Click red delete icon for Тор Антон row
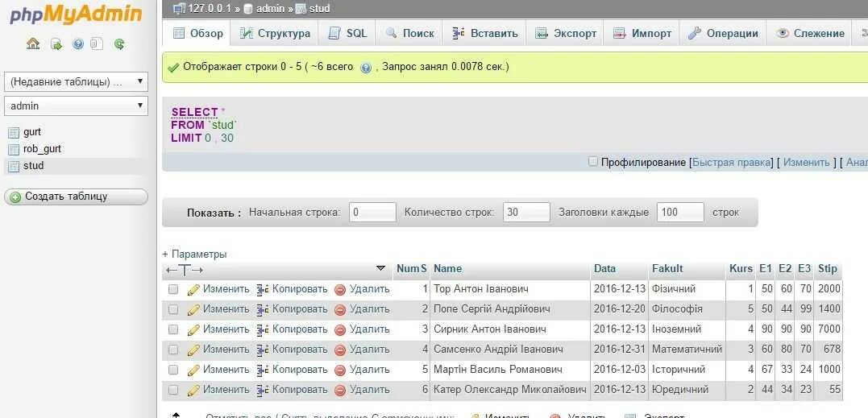 pos(340,289)
